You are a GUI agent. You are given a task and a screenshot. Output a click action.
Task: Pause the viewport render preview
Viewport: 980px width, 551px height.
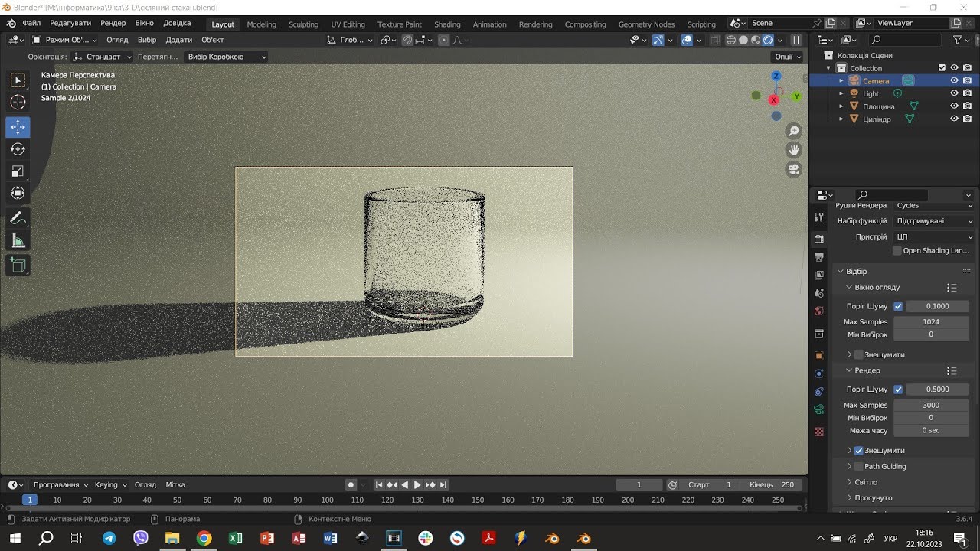796,40
